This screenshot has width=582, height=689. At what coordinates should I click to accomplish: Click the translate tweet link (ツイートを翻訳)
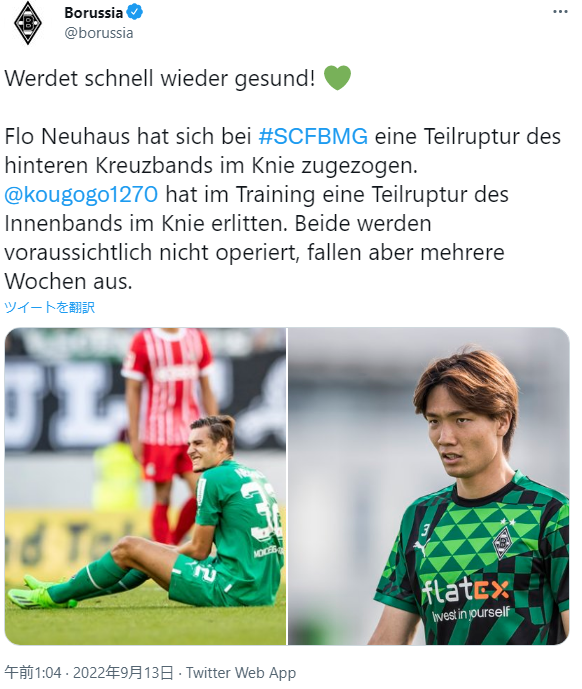[50, 307]
